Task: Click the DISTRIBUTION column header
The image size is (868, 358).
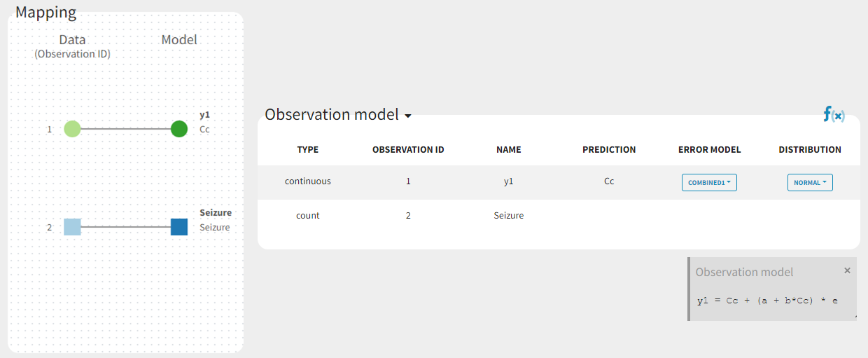Action: click(x=810, y=149)
